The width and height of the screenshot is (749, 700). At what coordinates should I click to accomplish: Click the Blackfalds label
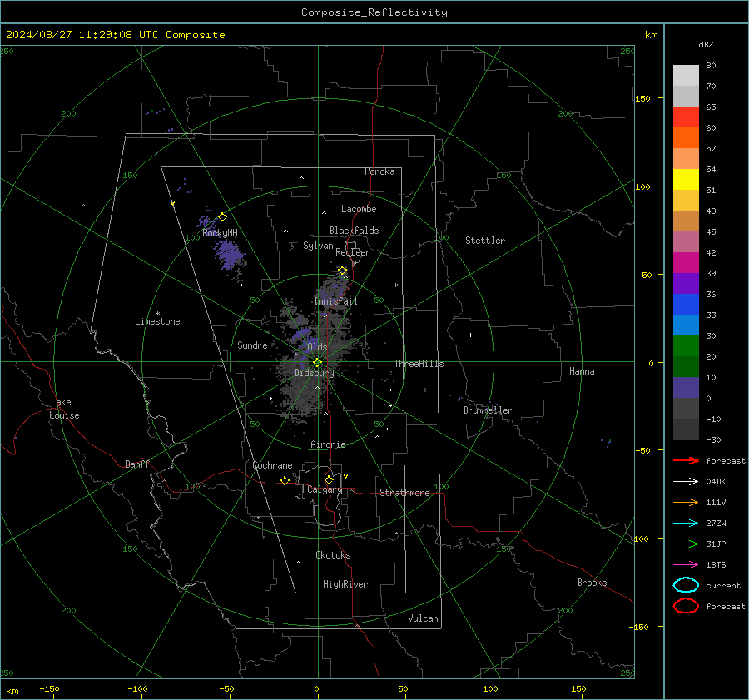(354, 231)
